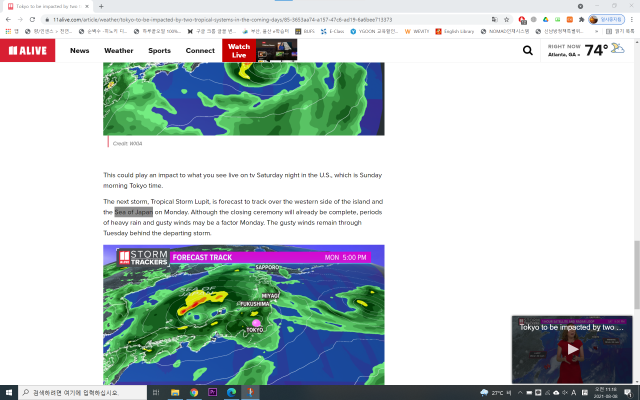Viewport: 640px width, 400px height.
Task: Open the News menu item
Action: pos(80,50)
